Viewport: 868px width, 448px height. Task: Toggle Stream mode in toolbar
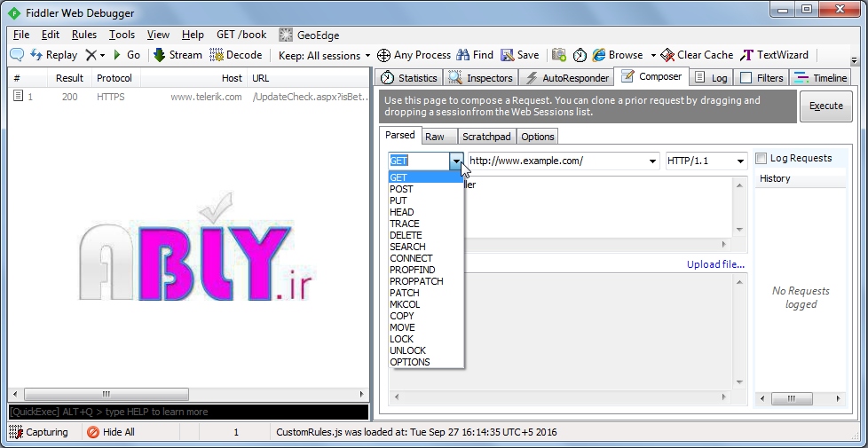(x=178, y=55)
